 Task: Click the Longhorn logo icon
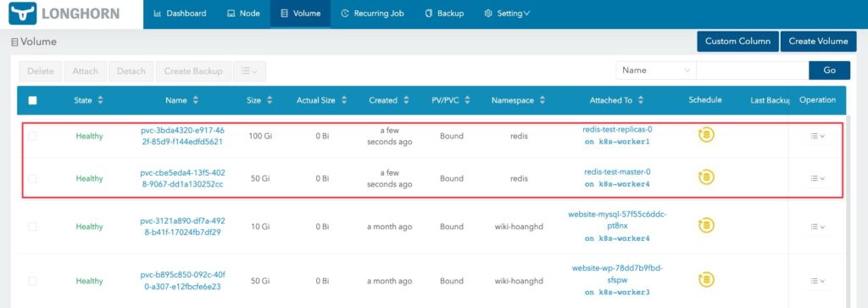click(22, 14)
